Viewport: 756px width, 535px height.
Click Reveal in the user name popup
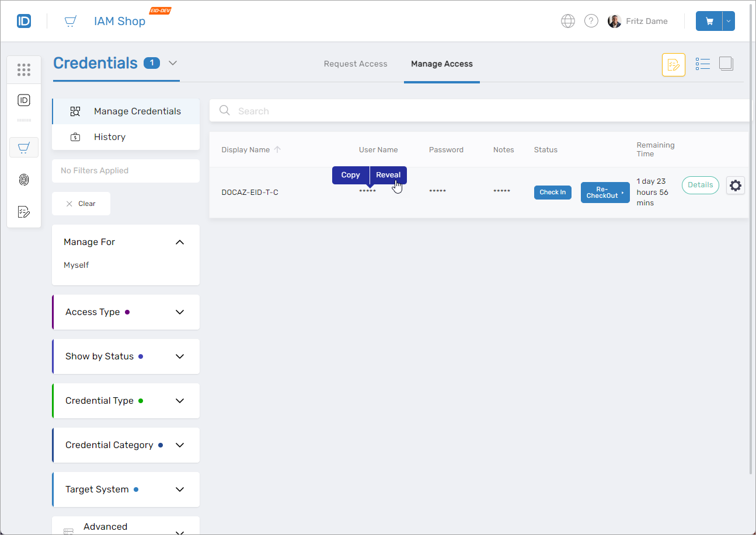[x=388, y=175]
